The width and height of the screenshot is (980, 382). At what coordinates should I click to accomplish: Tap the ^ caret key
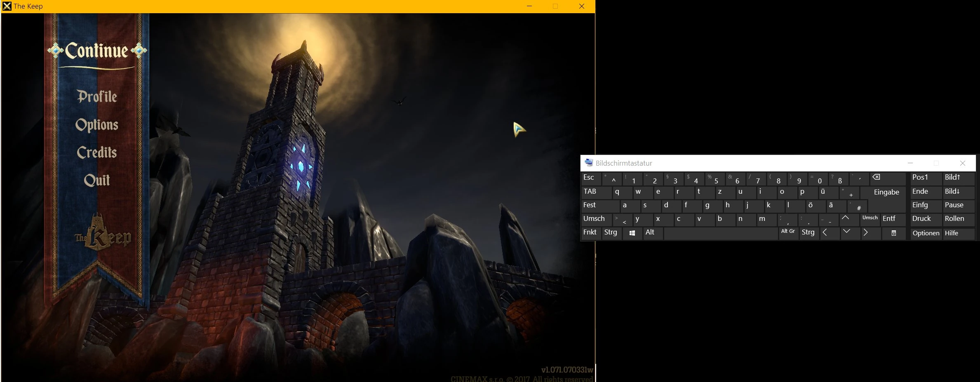tap(612, 179)
